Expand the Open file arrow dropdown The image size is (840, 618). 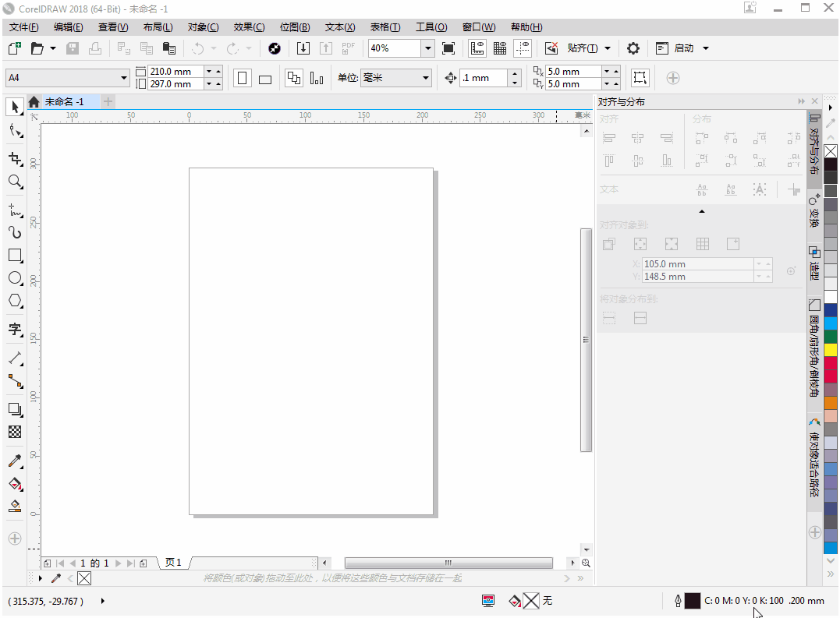point(52,48)
